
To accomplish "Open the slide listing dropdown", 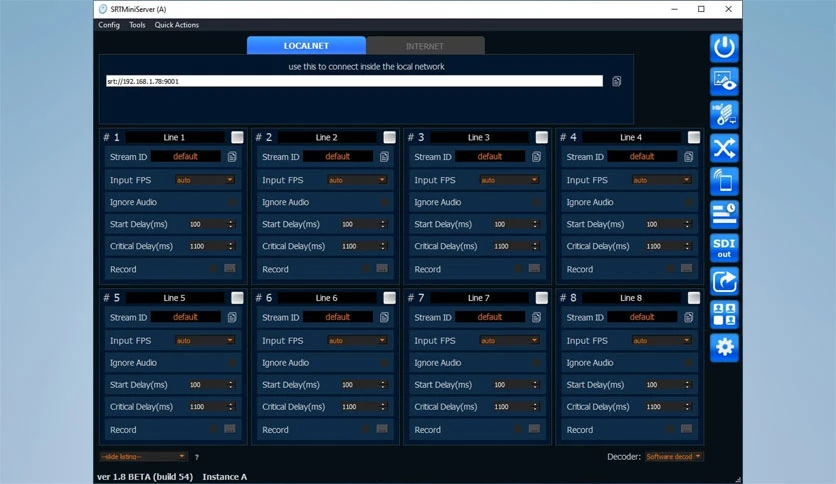I will click(143, 457).
